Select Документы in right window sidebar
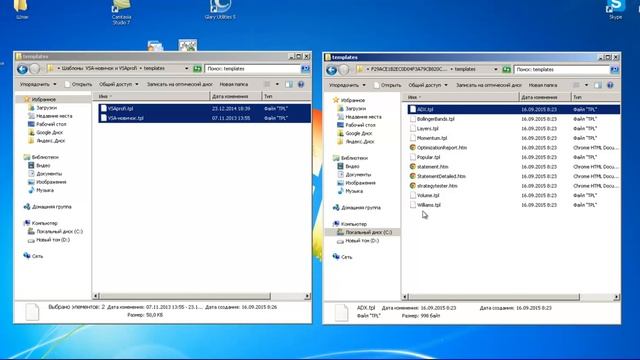640x360 pixels. (353, 174)
